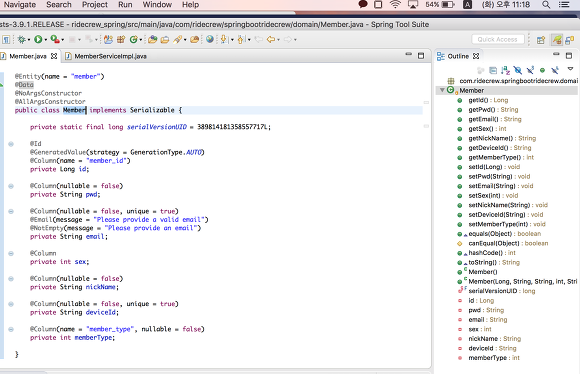Click the Open Type icon
Screen dimensions: 580x374
[x=152, y=39]
